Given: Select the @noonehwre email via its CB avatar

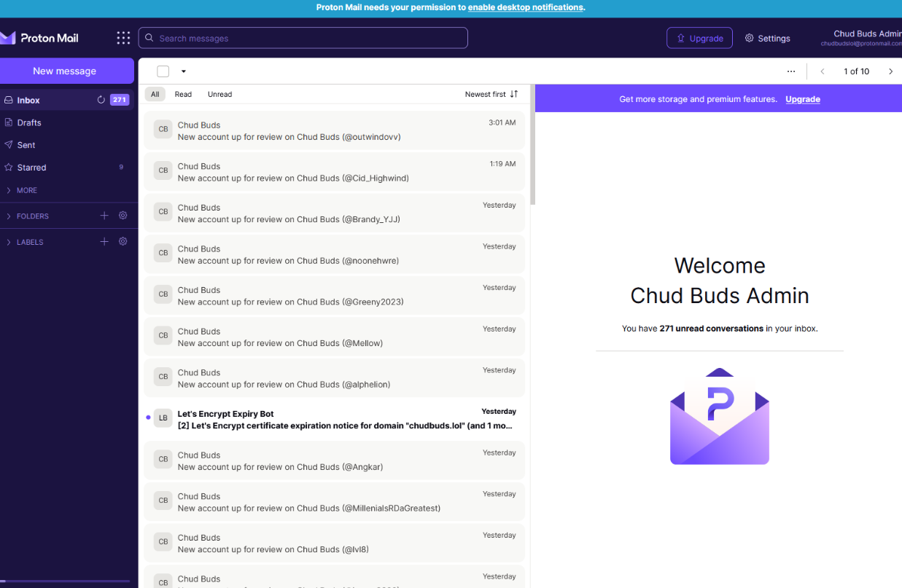Looking at the screenshot, I should coord(163,253).
